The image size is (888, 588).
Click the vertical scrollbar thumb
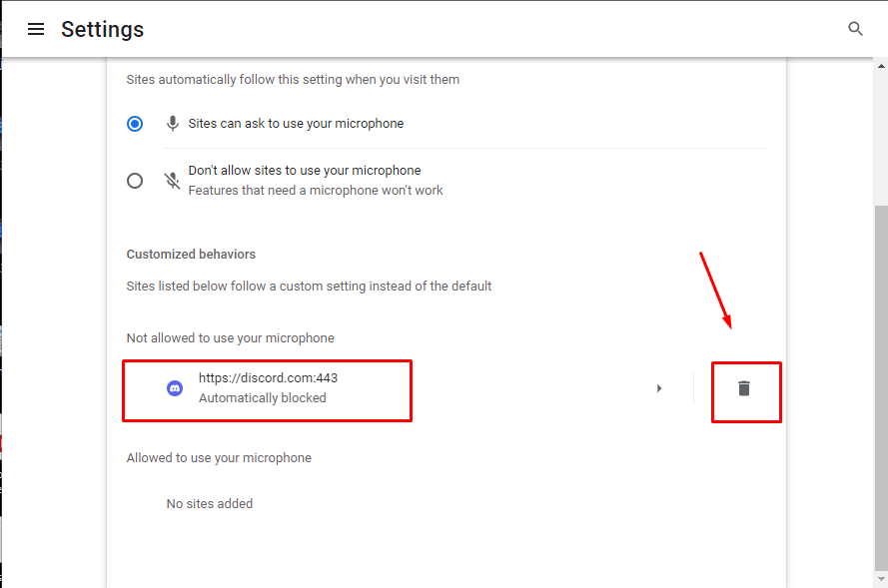(881, 387)
